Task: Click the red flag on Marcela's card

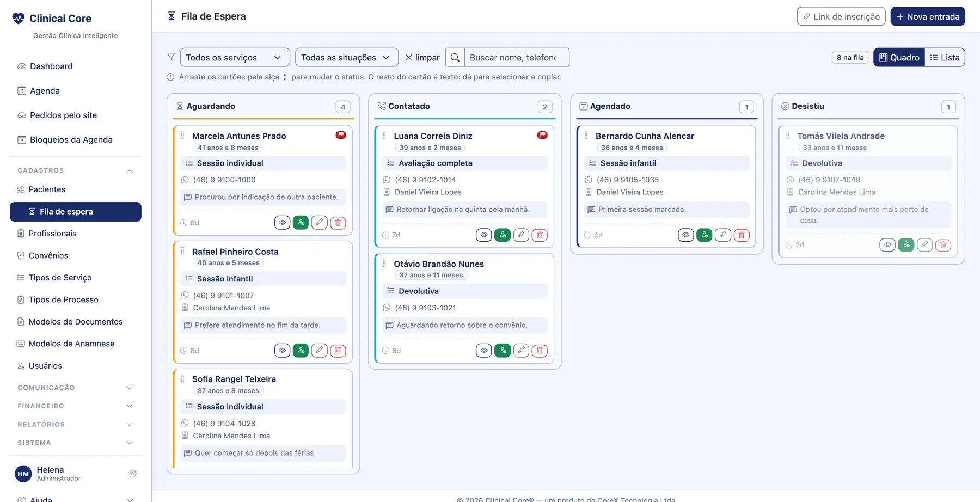Action: [341, 135]
